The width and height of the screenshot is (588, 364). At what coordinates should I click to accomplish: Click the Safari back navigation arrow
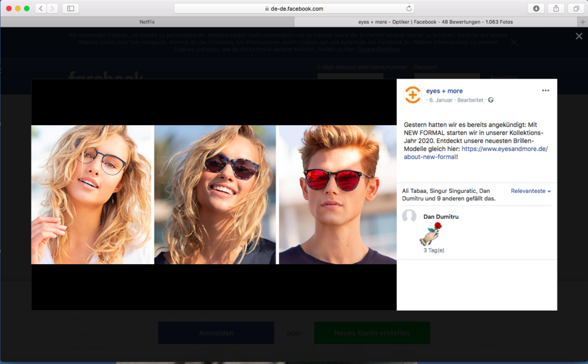pos(40,9)
